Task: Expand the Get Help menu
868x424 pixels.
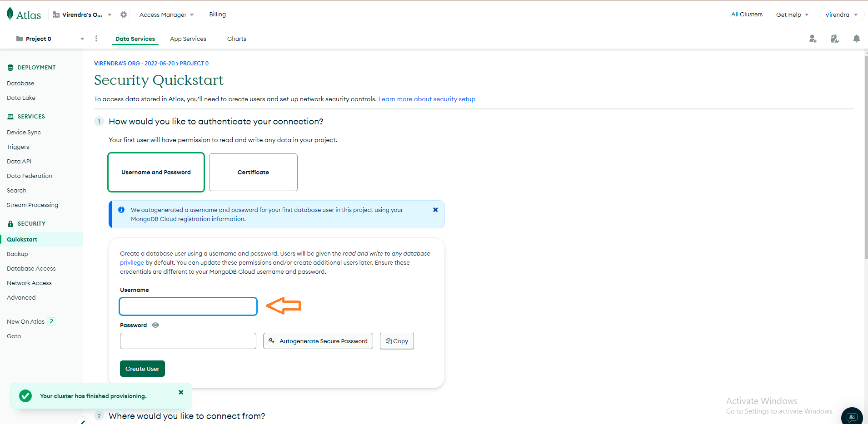Action: [x=792, y=14]
